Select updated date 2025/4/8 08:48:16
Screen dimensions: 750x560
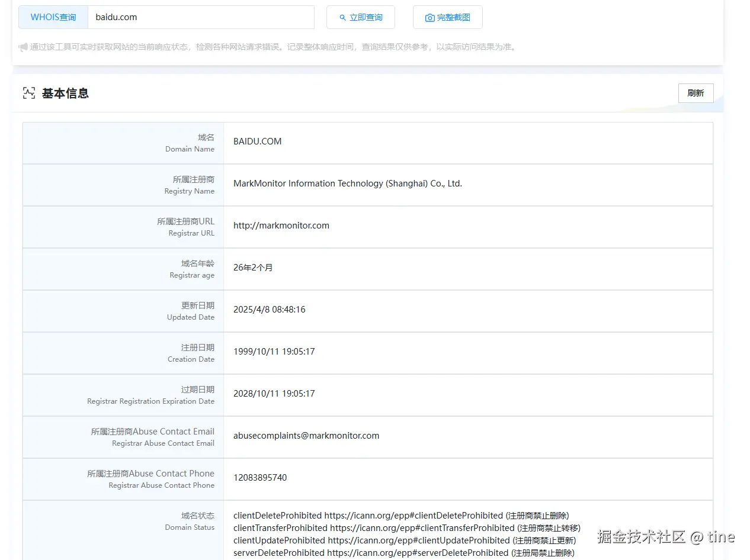[270, 310]
